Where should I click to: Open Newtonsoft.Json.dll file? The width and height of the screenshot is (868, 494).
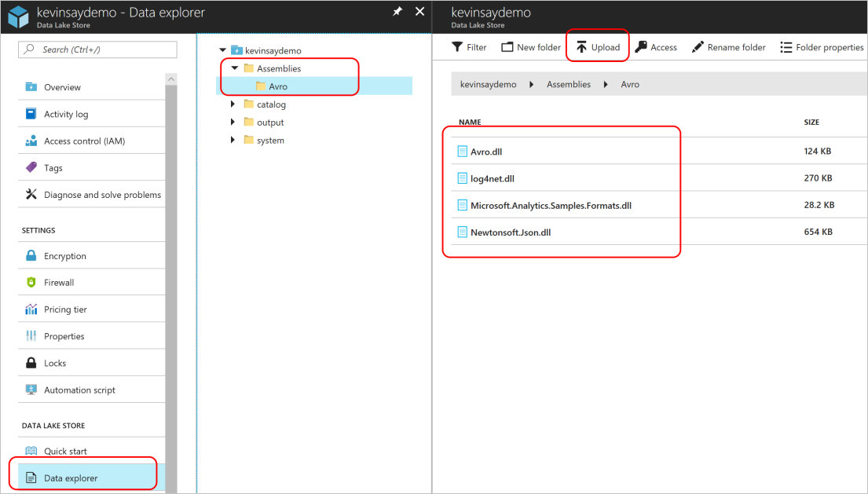click(x=511, y=232)
